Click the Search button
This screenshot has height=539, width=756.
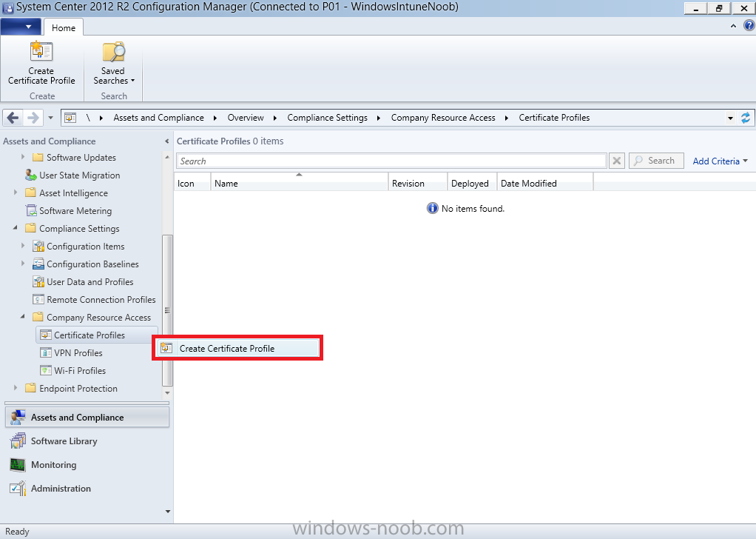pyautogui.click(x=656, y=161)
